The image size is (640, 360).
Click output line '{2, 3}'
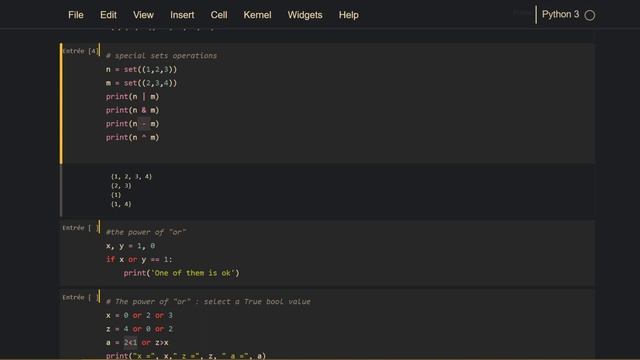click(x=121, y=186)
